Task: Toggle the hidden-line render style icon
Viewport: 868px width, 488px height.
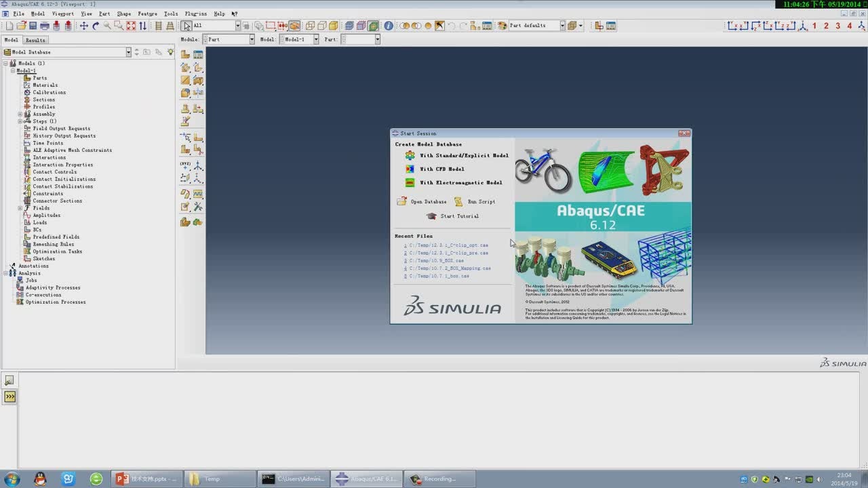Action: (322, 26)
